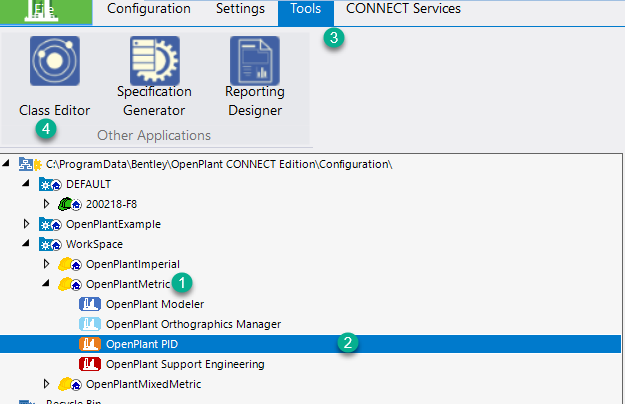The image size is (625, 404).
Task: Select the 200218-F8 tree item
Action: tap(111, 204)
